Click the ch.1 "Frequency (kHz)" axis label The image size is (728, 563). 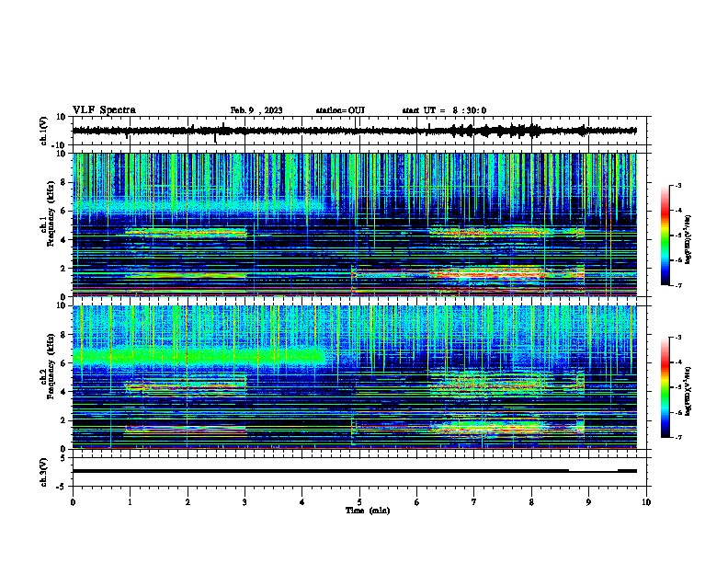51,215
